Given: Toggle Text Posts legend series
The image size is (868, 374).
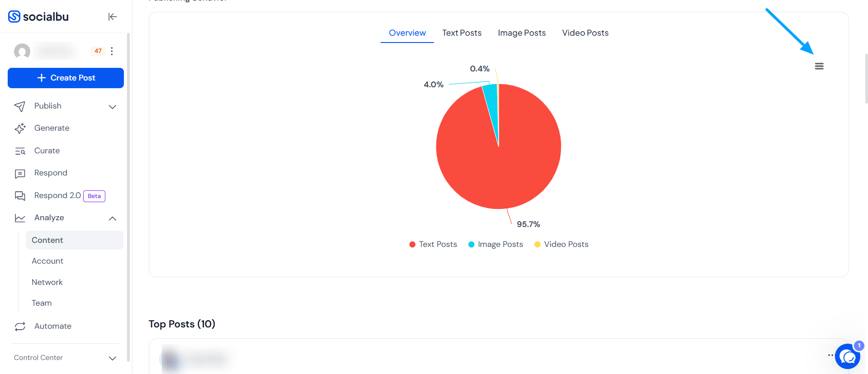Looking at the screenshot, I should coord(433,244).
